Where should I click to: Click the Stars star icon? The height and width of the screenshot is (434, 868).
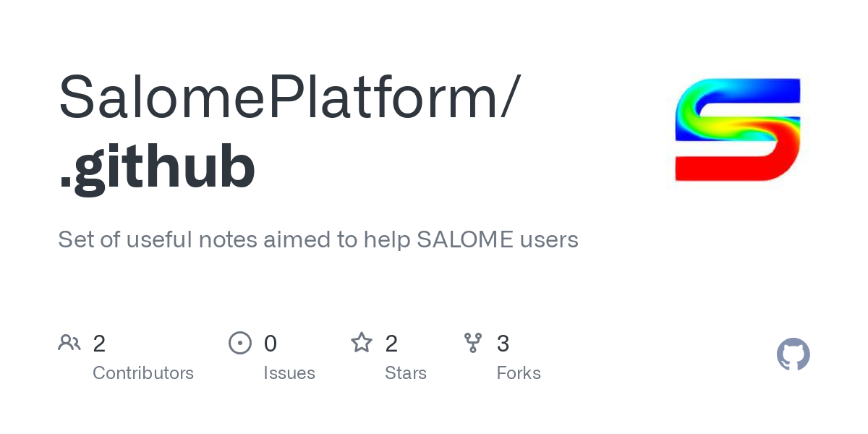click(x=362, y=343)
